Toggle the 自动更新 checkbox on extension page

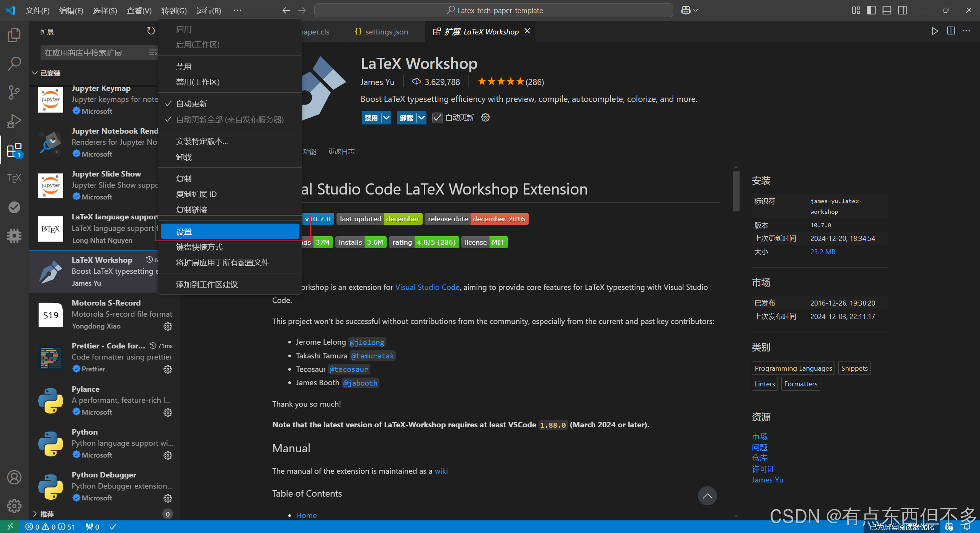[x=437, y=118]
